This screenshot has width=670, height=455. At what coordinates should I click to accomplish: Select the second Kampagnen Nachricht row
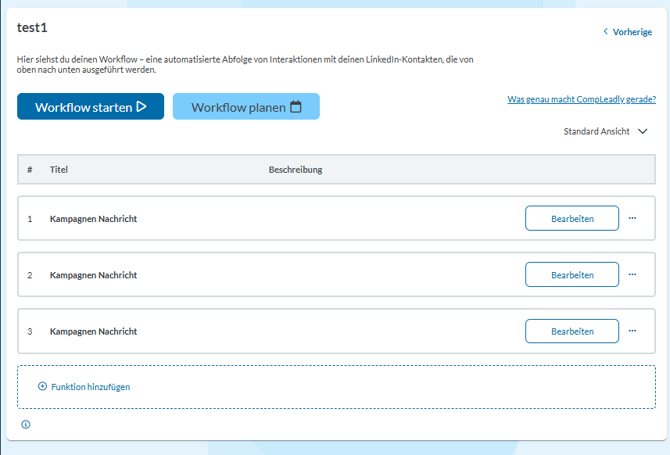[94, 275]
